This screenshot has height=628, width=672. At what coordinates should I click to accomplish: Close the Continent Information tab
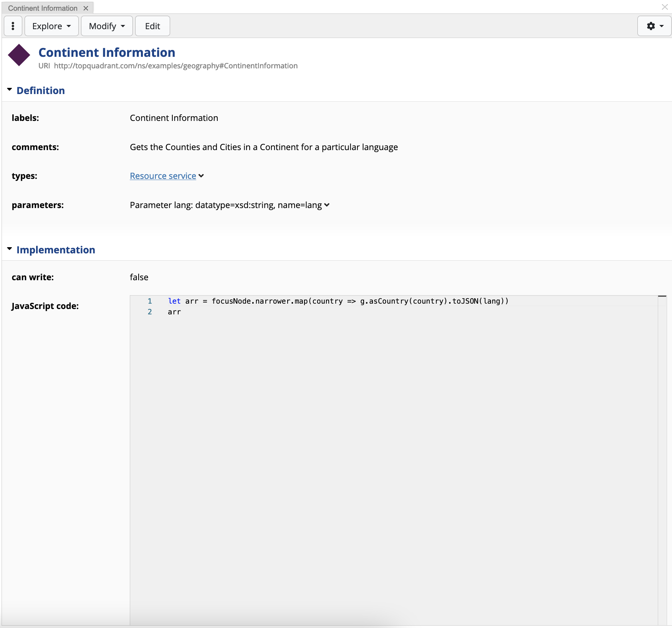point(86,8)
